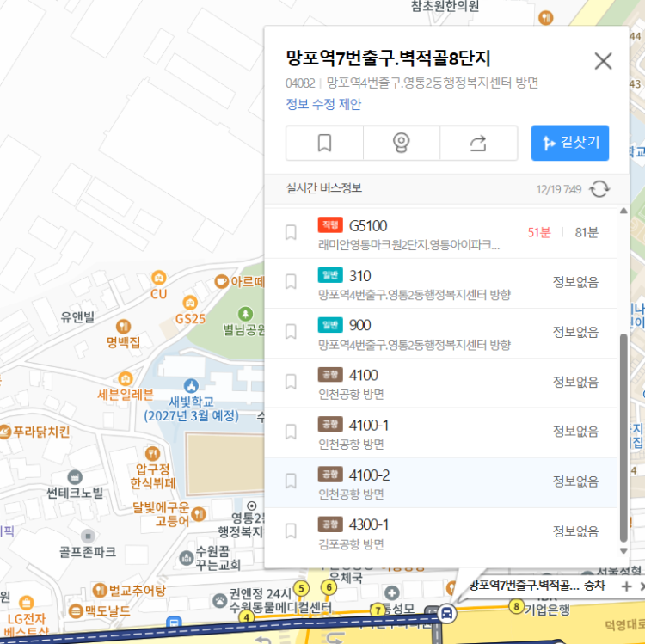Image resolution: width=645 pixels, height=644 pixels.
Task: Click the share arrow icon
Action: point(478,143)
